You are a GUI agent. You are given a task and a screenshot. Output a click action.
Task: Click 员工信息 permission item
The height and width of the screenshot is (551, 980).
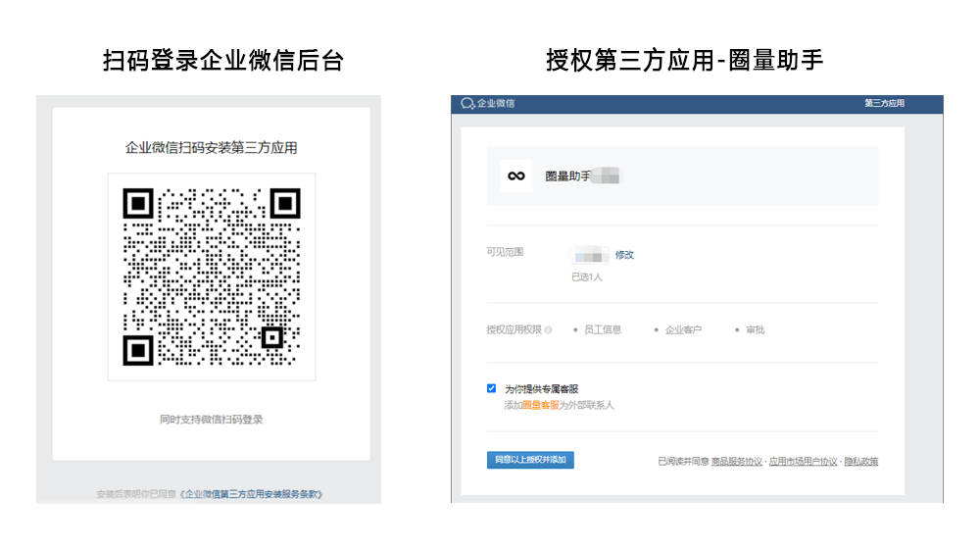(x=602, y=330)
